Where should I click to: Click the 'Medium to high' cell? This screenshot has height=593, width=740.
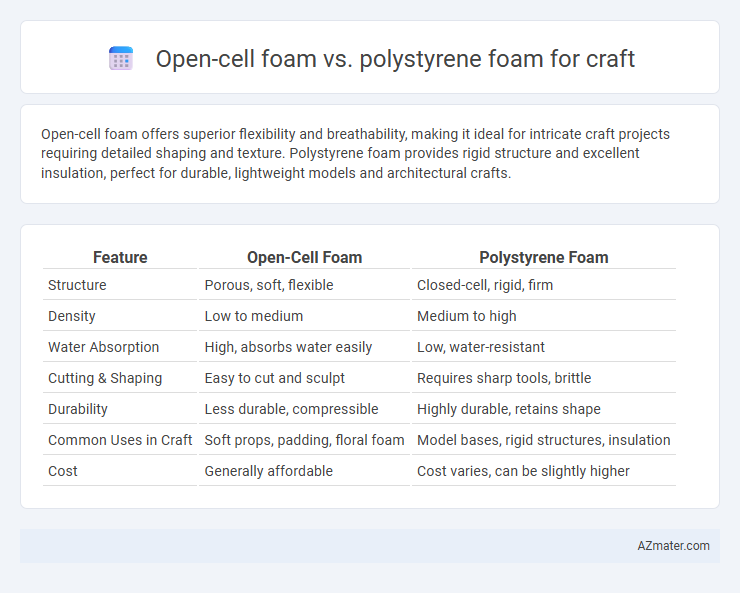coord(466,316)
